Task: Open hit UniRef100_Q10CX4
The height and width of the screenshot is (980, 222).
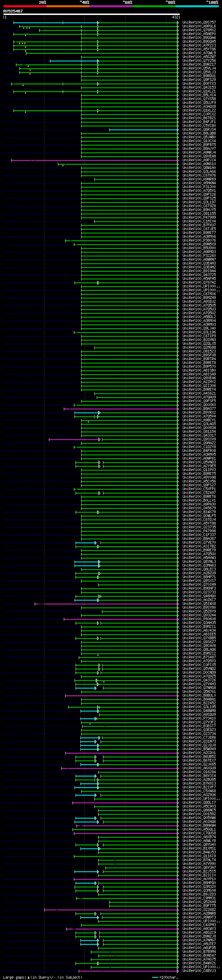Action: [199, 141]
